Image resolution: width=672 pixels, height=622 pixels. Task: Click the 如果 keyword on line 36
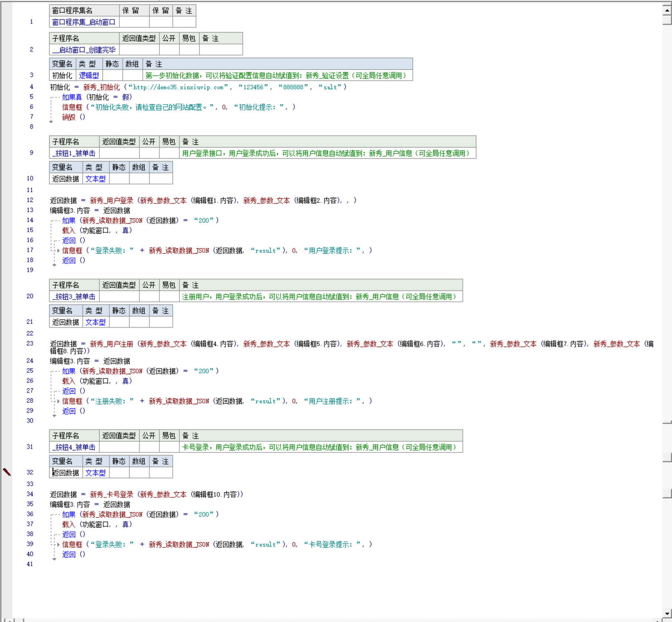69,514
